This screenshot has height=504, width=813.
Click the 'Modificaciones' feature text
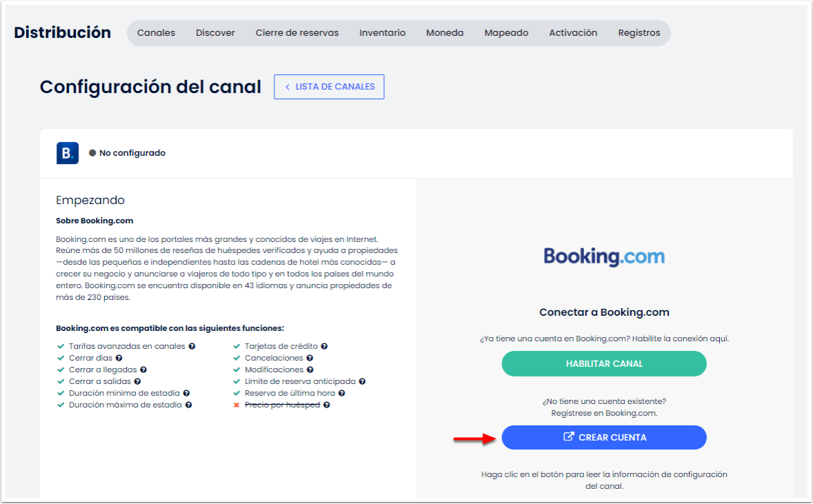click(274, 370)
